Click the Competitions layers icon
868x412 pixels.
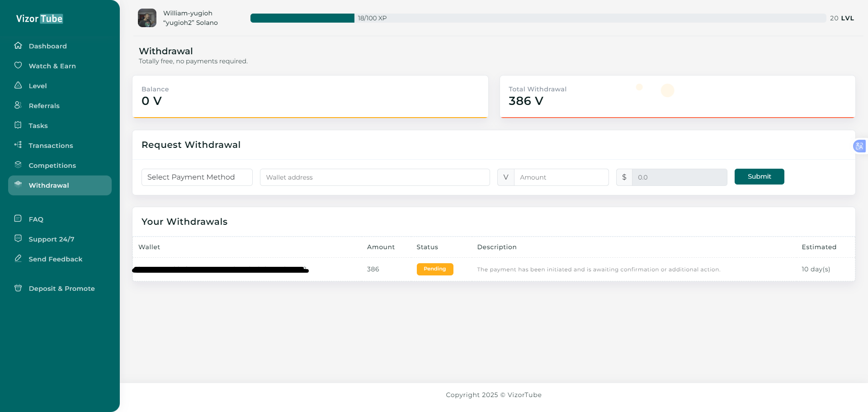point(18,165)
